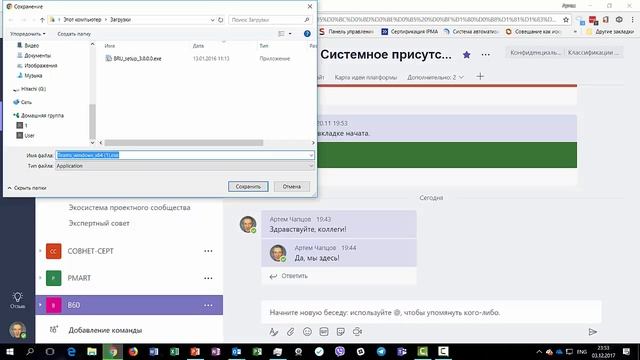640x360 pixels.
Task: Open Экосистема проектного сообщества channel
Action: tap(129, 207)
